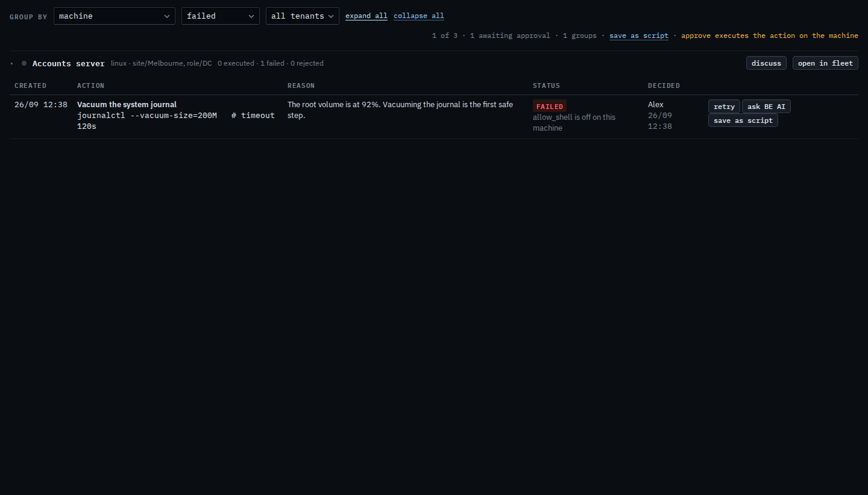Click the 1 awaiting approval text
This screenshot has height=495, width=868.
coord(510,36)
